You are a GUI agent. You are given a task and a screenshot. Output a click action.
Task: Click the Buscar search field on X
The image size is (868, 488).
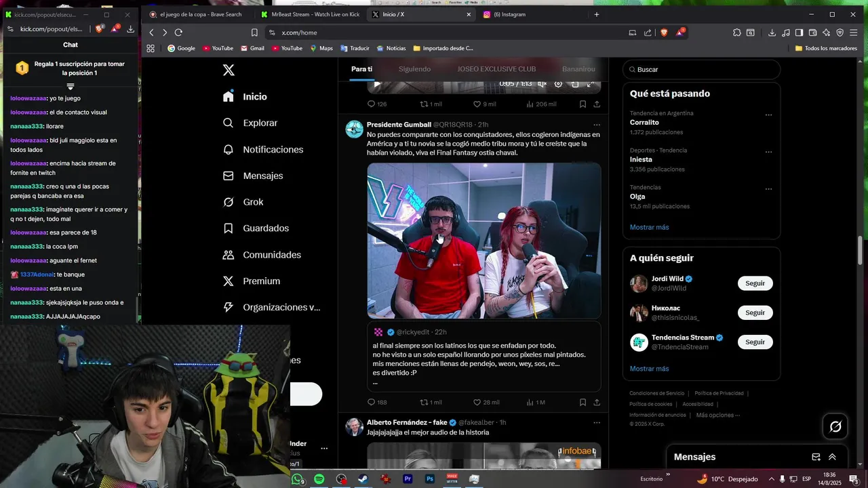pyautogui.click(x=702, y=70)
